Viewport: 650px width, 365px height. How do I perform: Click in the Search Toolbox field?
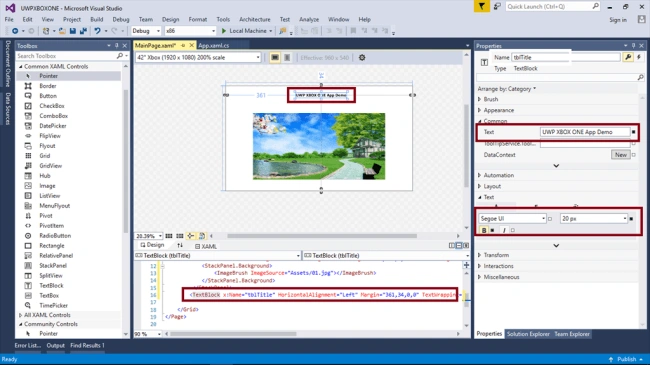click(x=66, y=56)
